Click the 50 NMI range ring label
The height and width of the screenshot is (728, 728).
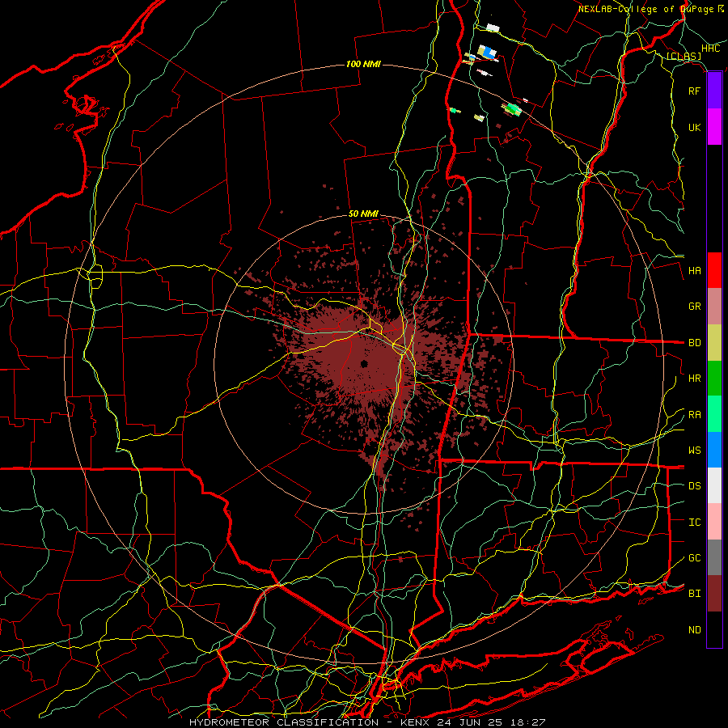(x=363, y=214)
